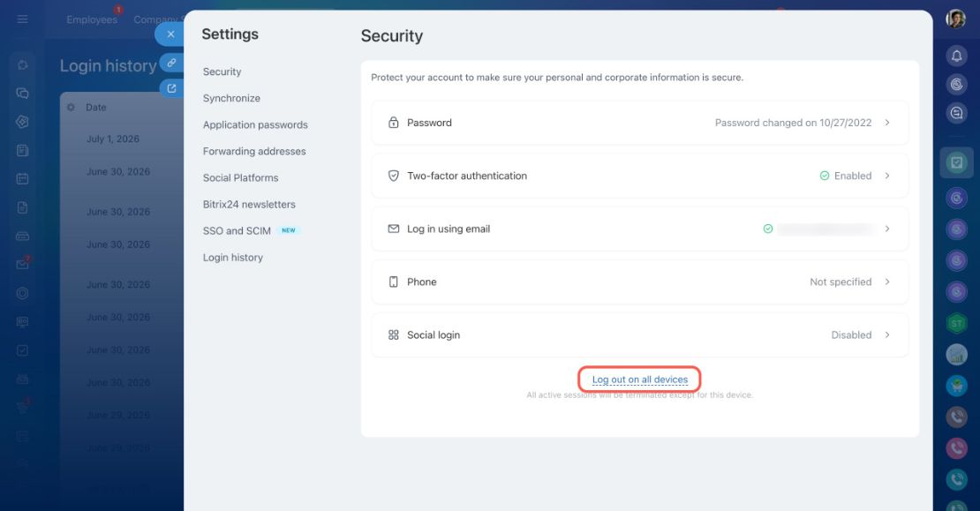Viewport: 980px width, 511px height.
Task: Click the Disabled social login status
Action: 851,334
